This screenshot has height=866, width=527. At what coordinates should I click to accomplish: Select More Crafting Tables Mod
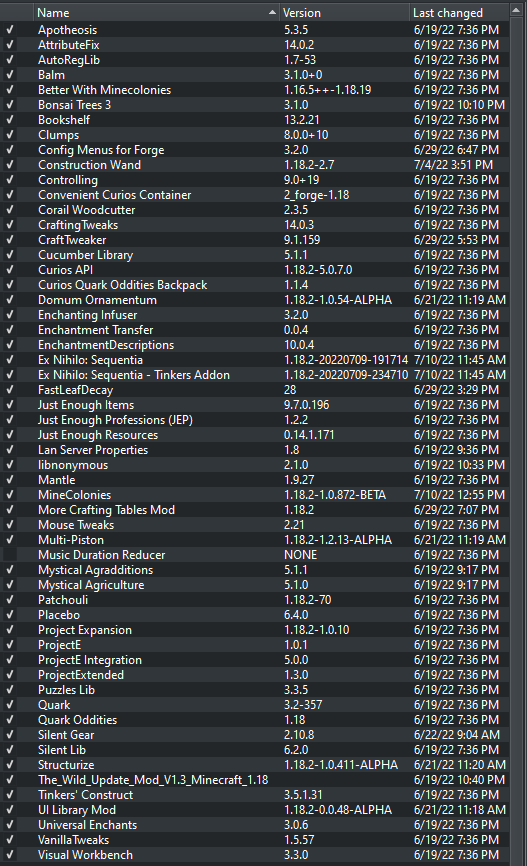pyautogui.click(x=254, y=510)
